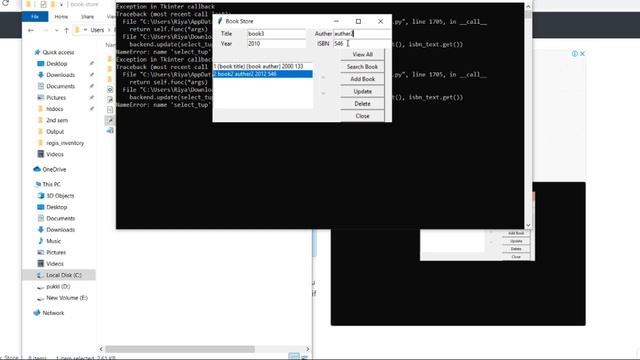This screenshot has height=360, width=640.
Task: Open Downloads under This PC
Action: click(60, 230)
